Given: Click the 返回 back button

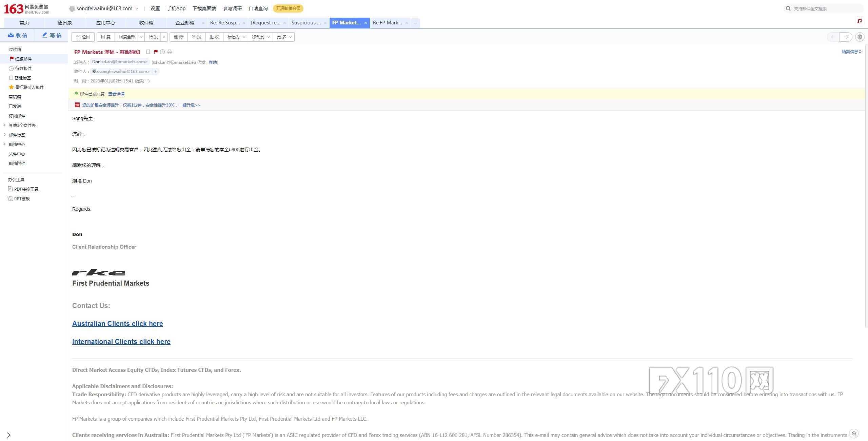Looking at the screenshot, I should click(83, 37).
